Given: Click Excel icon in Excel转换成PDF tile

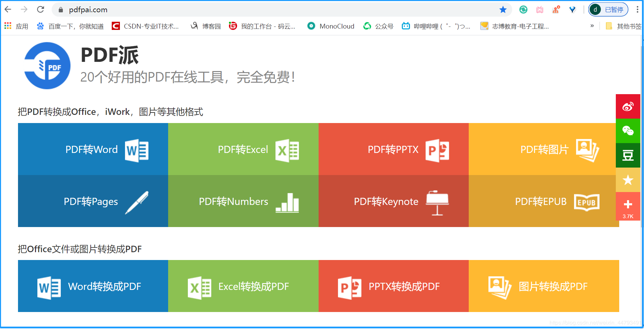Looking at the screenshot, I should (x=200, y=288).
